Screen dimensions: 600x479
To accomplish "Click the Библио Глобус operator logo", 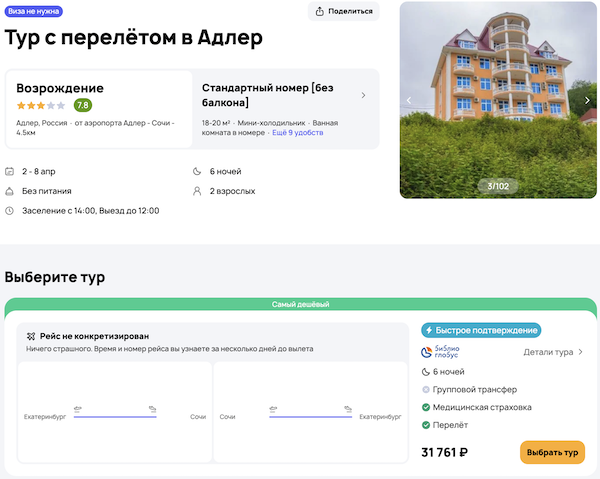I will point(441,352).
